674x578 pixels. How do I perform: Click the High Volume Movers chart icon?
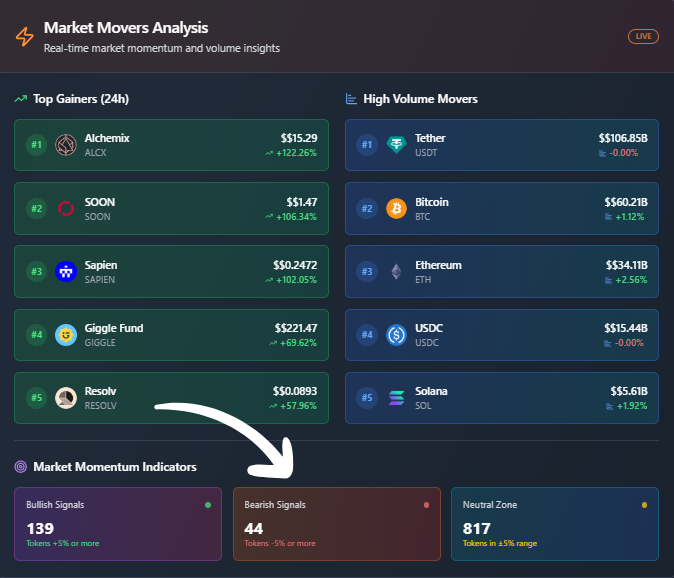(351, 99)
